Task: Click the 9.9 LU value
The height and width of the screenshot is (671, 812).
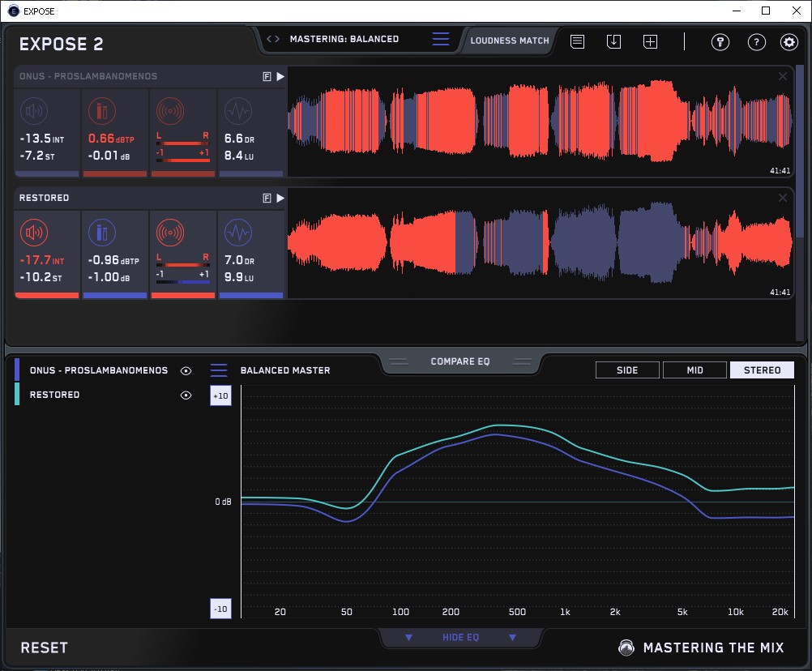Action: [239, 277]
